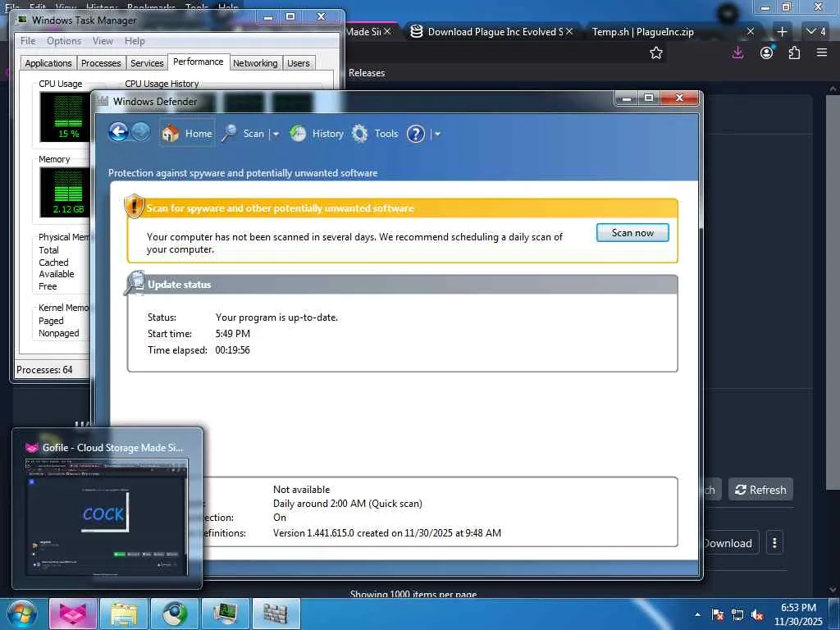Click the bookmark star icon in browser
The height and width of the screenshot is (630, 840).
[655, 52]
